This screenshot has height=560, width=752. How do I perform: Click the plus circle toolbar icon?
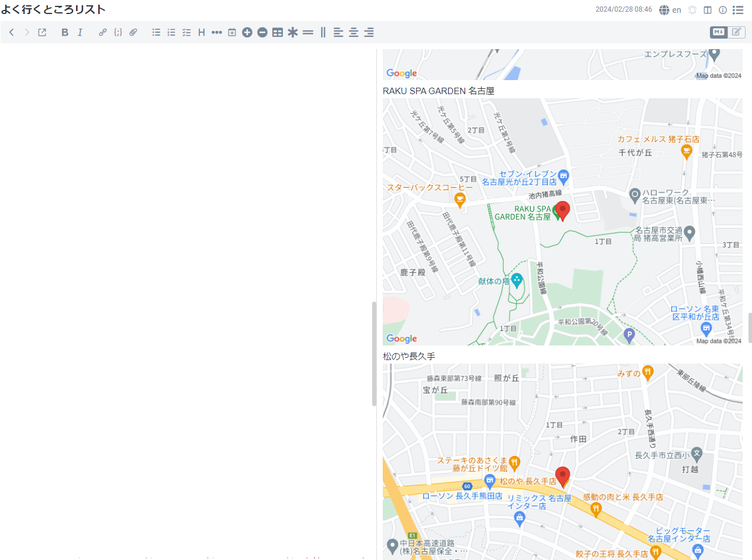[247, 32]
